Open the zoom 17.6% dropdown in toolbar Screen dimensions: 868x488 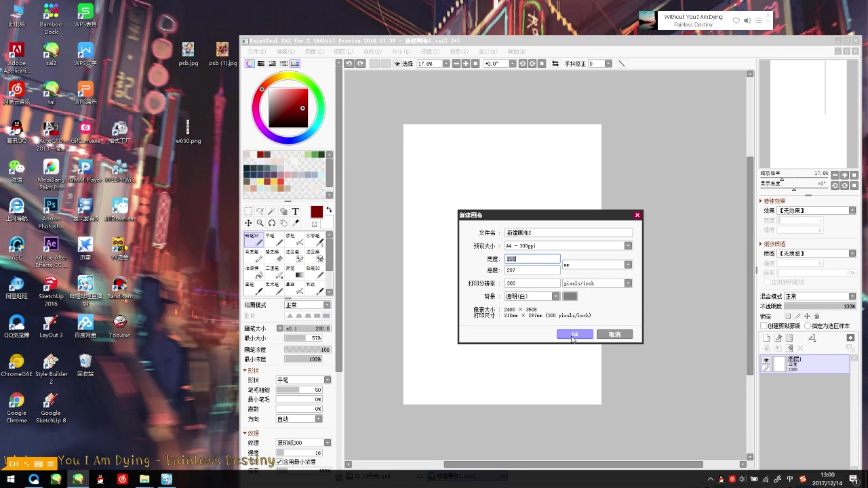(446, 64)
